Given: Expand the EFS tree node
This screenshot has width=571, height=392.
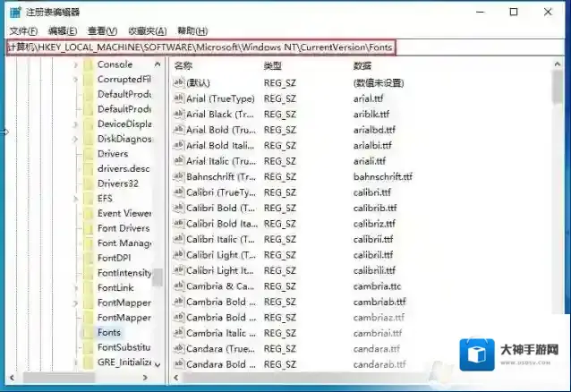Looking at the screenshot, I should 76,199.
